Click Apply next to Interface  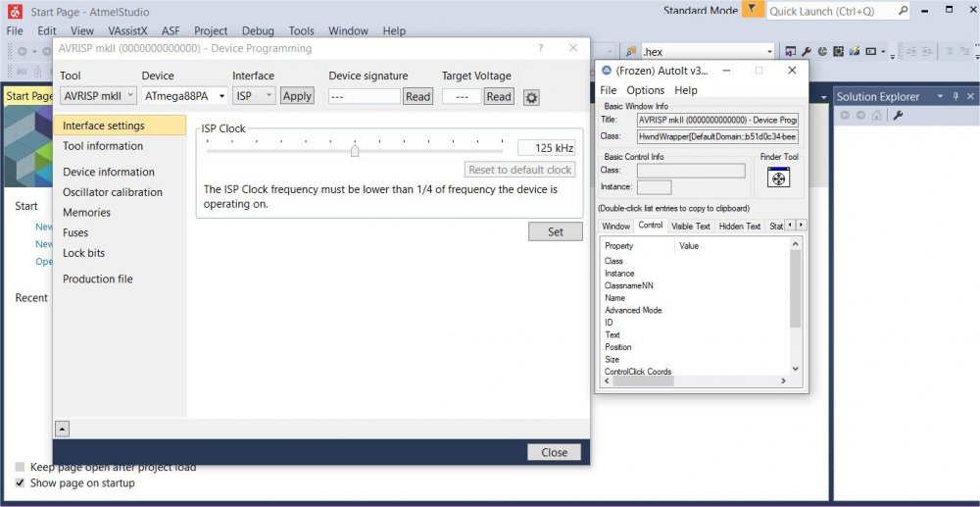click(297, 96)
